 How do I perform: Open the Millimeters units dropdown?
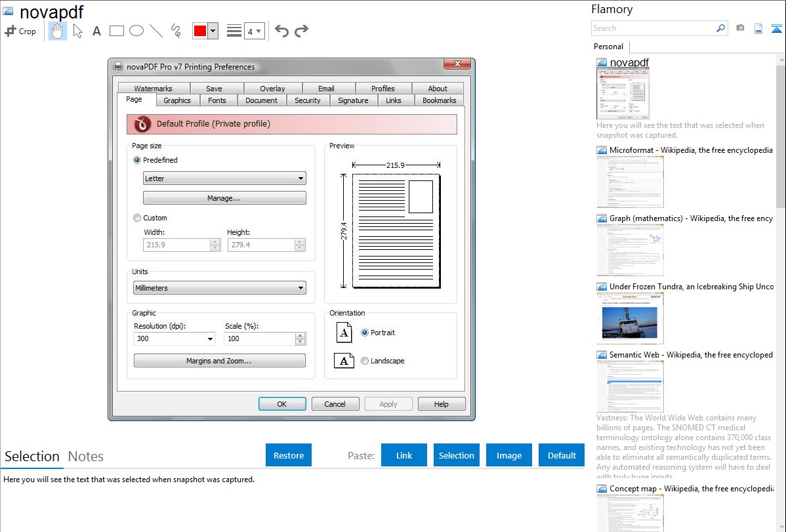point(220,288)
